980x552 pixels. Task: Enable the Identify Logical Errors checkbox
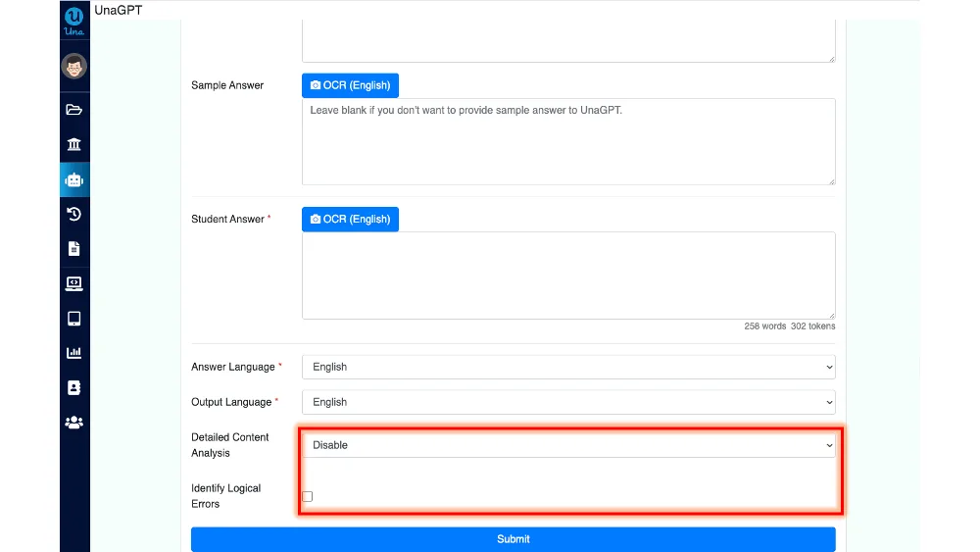308,496
